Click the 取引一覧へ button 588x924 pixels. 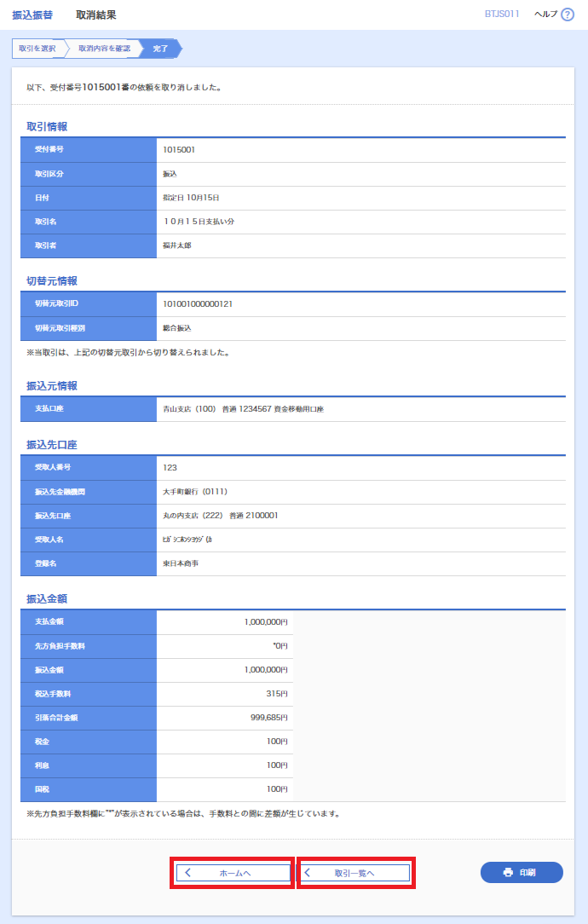click(355, 873)
